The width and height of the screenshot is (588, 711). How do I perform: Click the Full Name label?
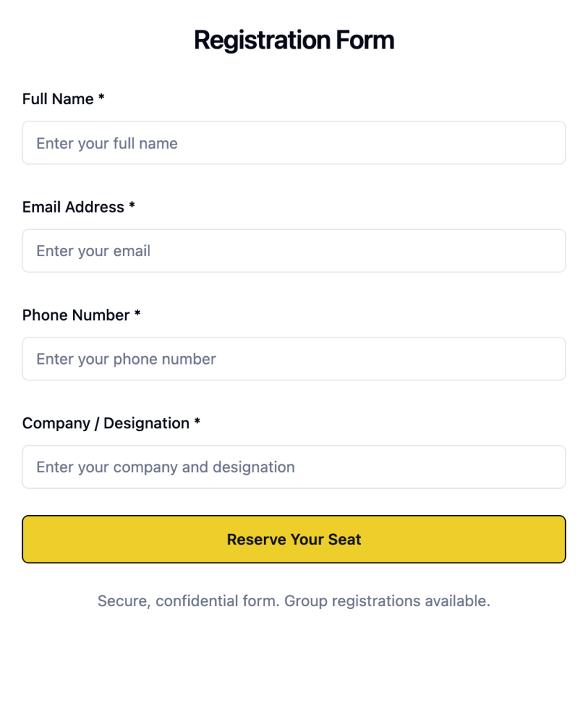pyautogui.click(x=58, y=99)
